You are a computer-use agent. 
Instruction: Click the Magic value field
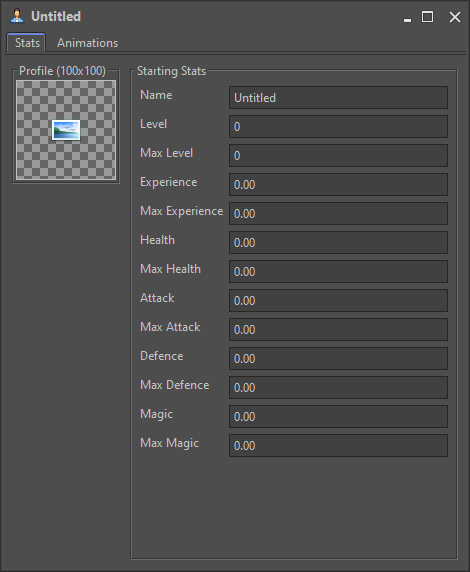(x=338, y=417)
